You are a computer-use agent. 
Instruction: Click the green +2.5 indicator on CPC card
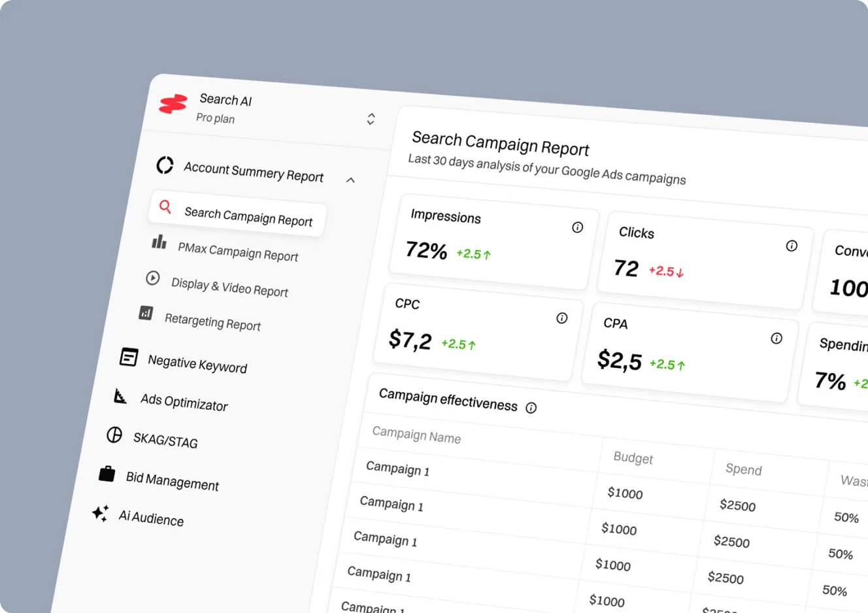[x=458, y=344]
